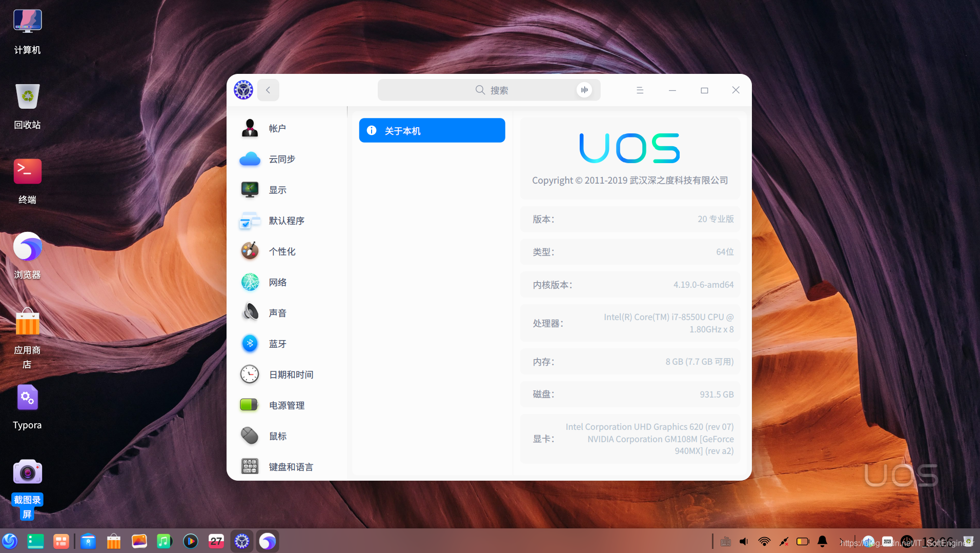The height and width of the screenshot is (553, 980).
Task: Click the 搜索 search field
Action: [489, 90]
